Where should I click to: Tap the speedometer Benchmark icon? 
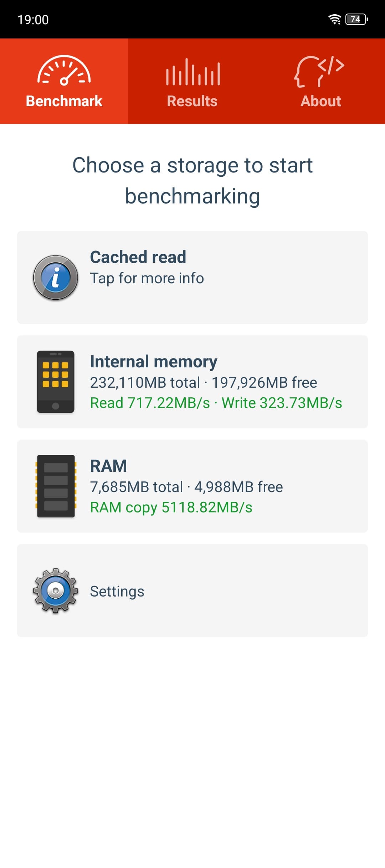(64, 71)
